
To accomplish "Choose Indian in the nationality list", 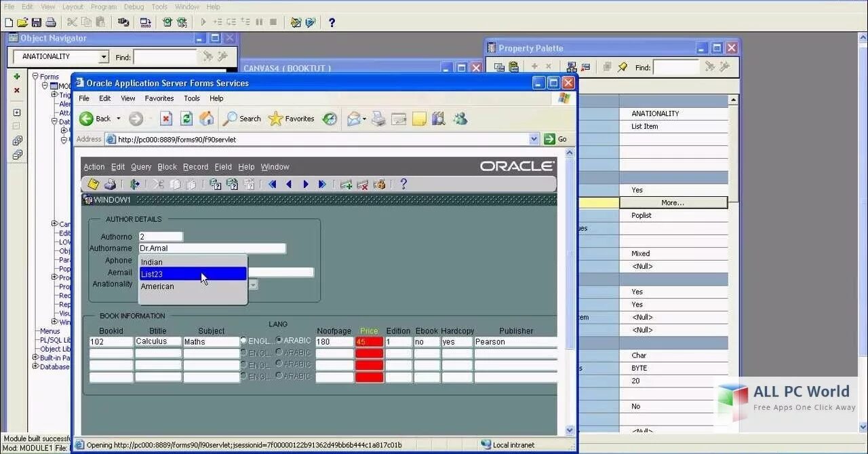I will [x=193, y=262].
